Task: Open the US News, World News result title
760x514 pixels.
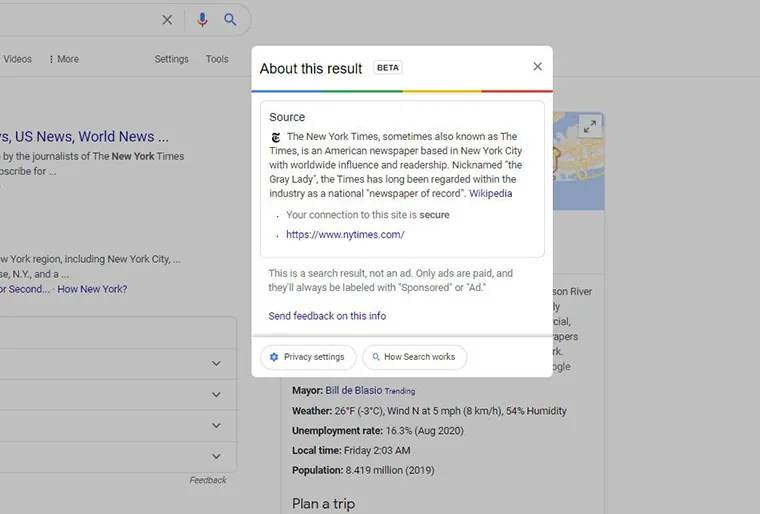Action: pyautogui.click(x=84, y=137)
